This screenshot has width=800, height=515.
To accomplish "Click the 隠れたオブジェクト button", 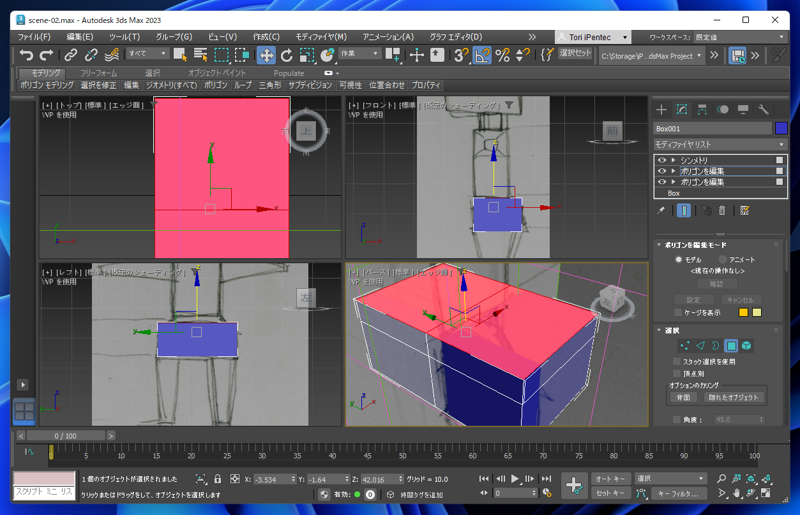I will tap(733, 397).
